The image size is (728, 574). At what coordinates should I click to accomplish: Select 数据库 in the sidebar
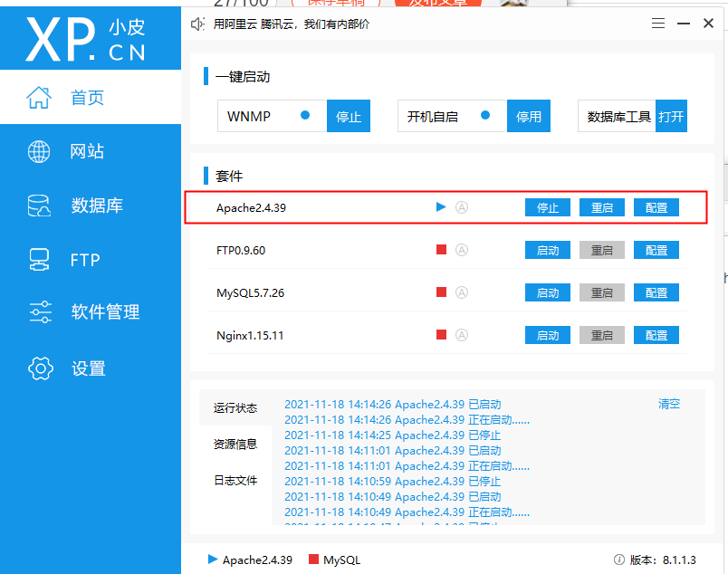pos(40,206)
